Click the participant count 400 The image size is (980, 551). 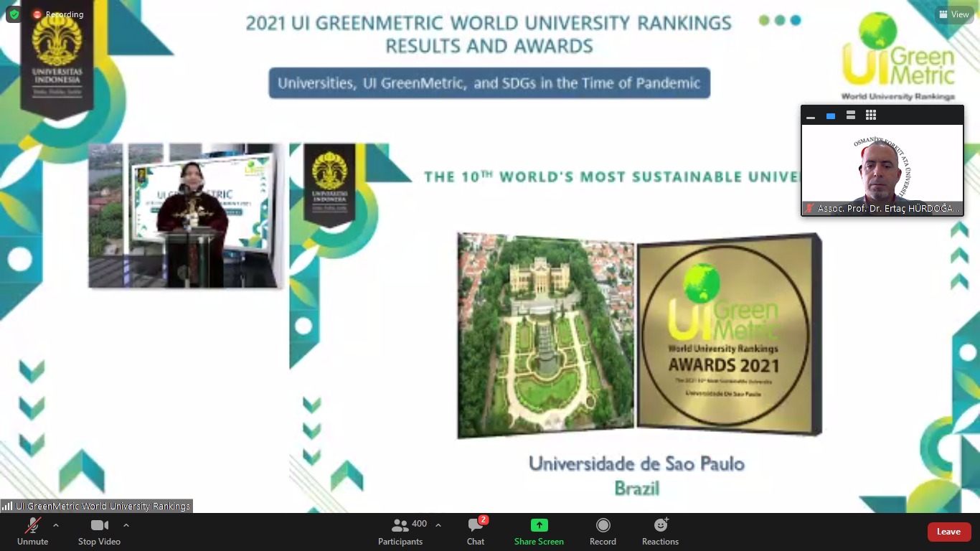tap(420, 524)
